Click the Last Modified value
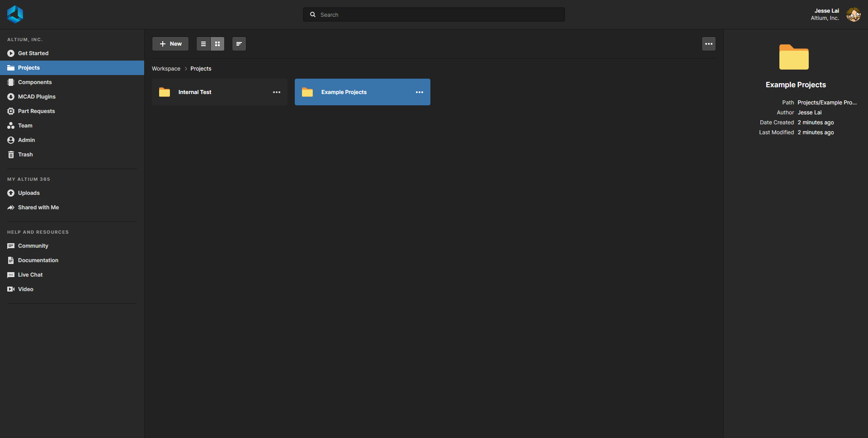Screen dimensions: 868x438 pyautogui.click(x=816, y=132)
